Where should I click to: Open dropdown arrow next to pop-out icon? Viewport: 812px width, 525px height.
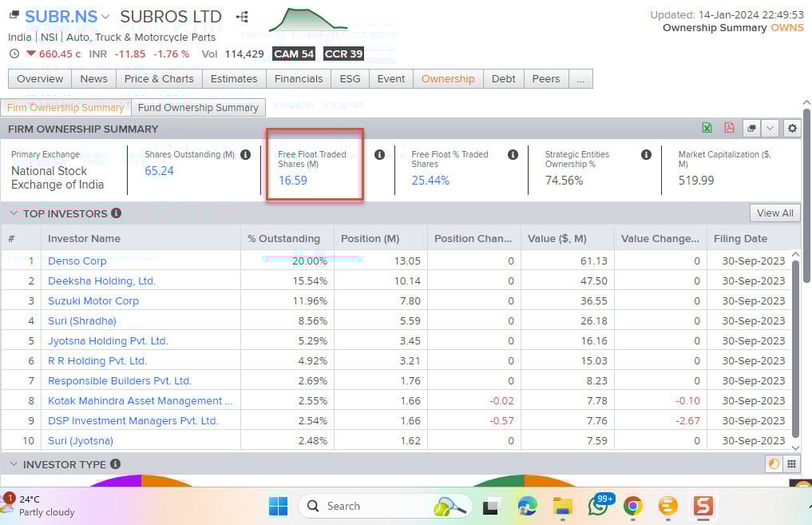(770, 128)
